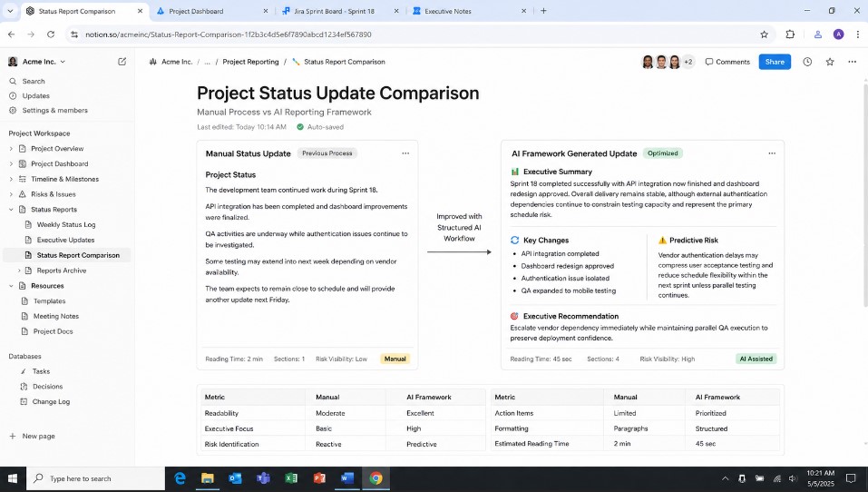Open a new browser tab

click(x=543, y=11)
